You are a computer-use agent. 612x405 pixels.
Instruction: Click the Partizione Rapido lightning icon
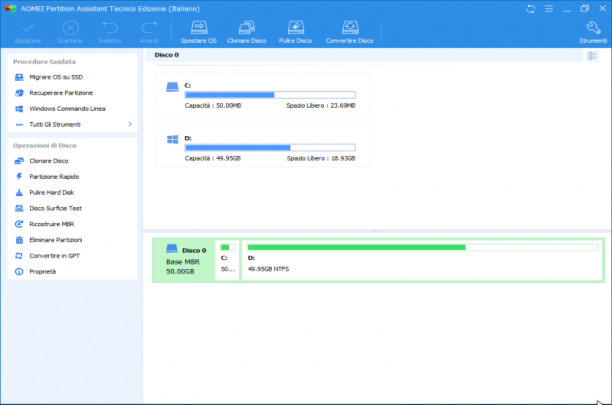tap(19, 177)
